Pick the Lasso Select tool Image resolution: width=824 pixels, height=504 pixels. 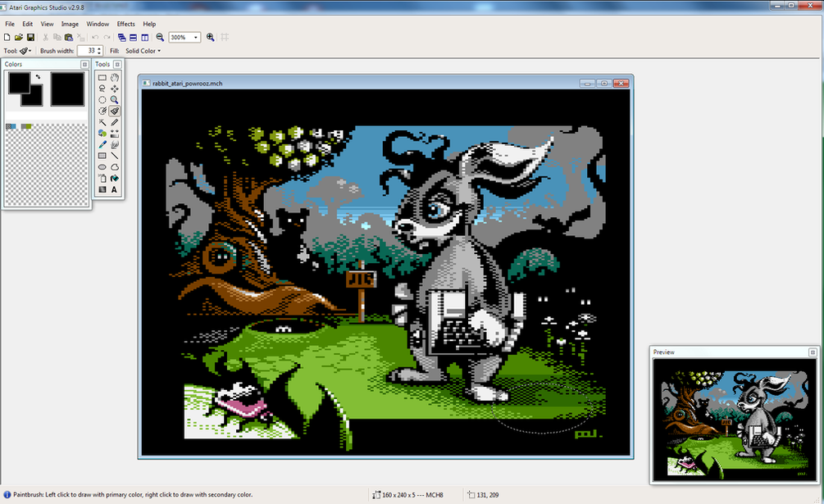[102, 89]
